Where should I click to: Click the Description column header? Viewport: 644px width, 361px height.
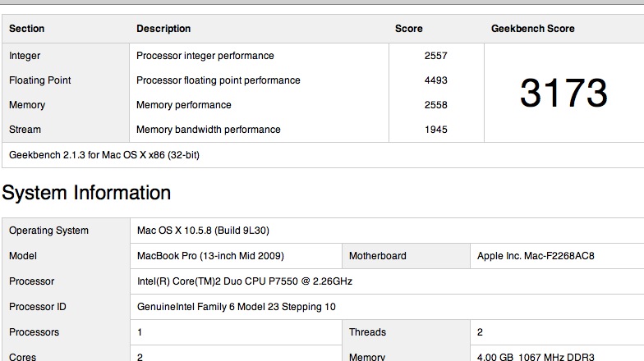pyautogui.click(x=163, y=29)
